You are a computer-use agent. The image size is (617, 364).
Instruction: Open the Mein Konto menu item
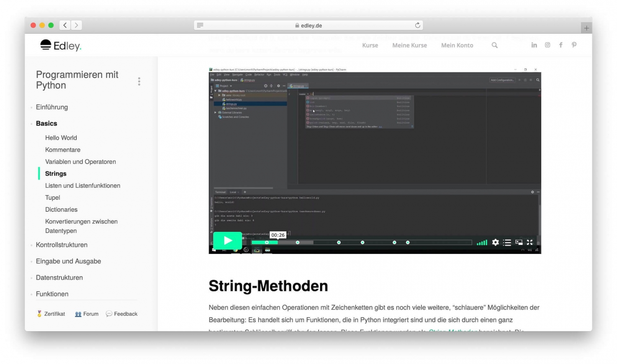pyautogui.click(x=457, y=45)
